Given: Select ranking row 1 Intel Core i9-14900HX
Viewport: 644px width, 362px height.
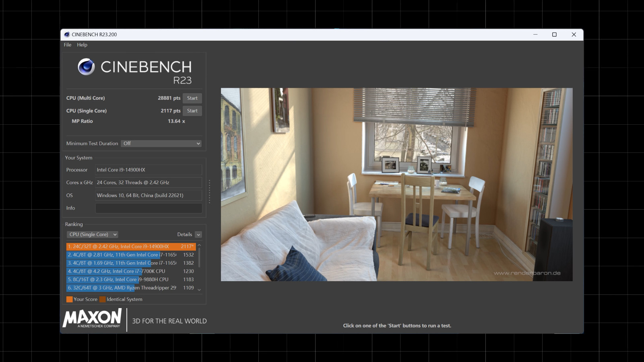Looking at the screenshot, I should (x=131, y=247).
